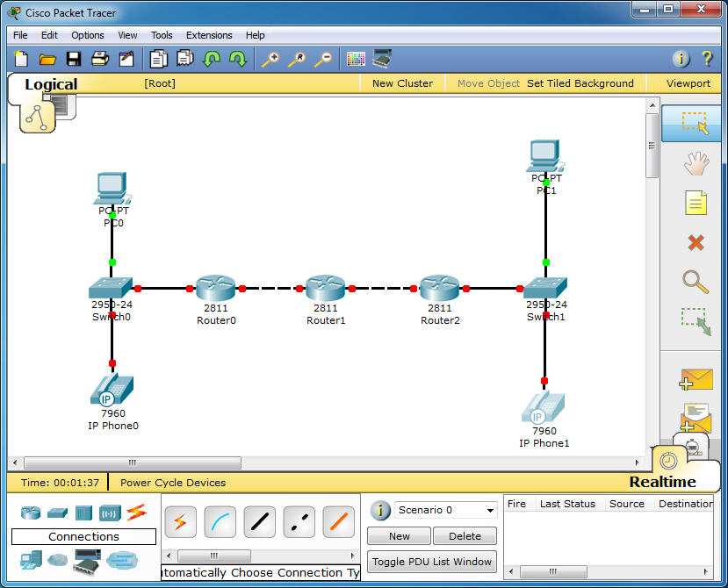Select the Custom Made Devices category icon
The width and height of the screenshot is (728, 588).
pos(87,562)
